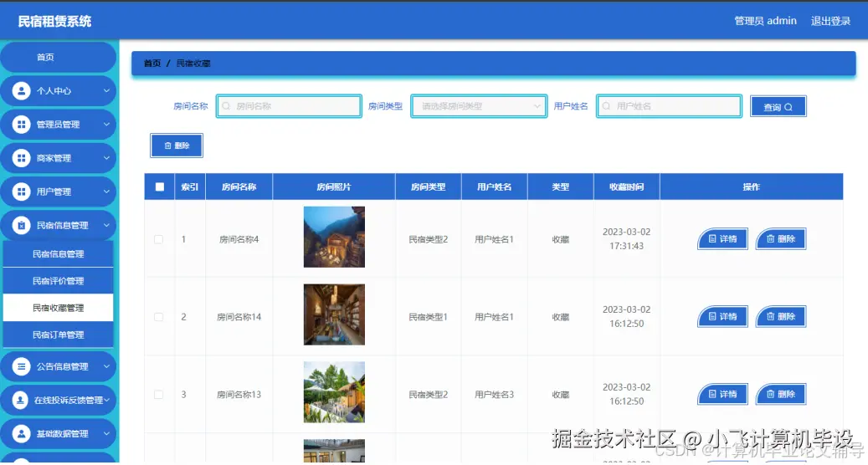Check the row checkbox for 房间名称14
The width and height of the screenshot is (868, 465).
pos(159,317)
